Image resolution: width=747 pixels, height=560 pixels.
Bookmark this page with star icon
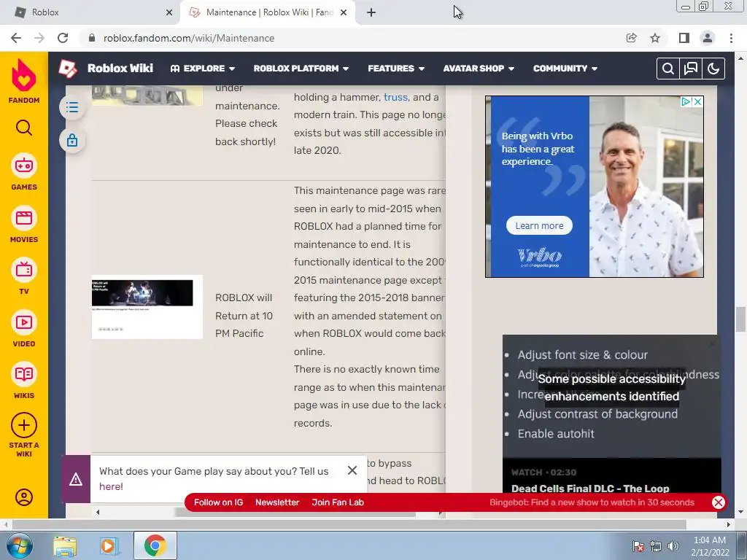[x=655, y=38]
